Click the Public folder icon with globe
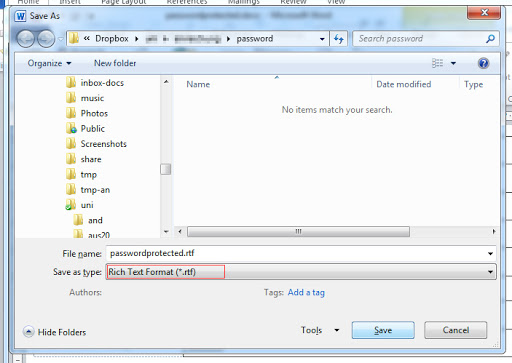This screenshot has height=363, width=512. tap(71, 129)
